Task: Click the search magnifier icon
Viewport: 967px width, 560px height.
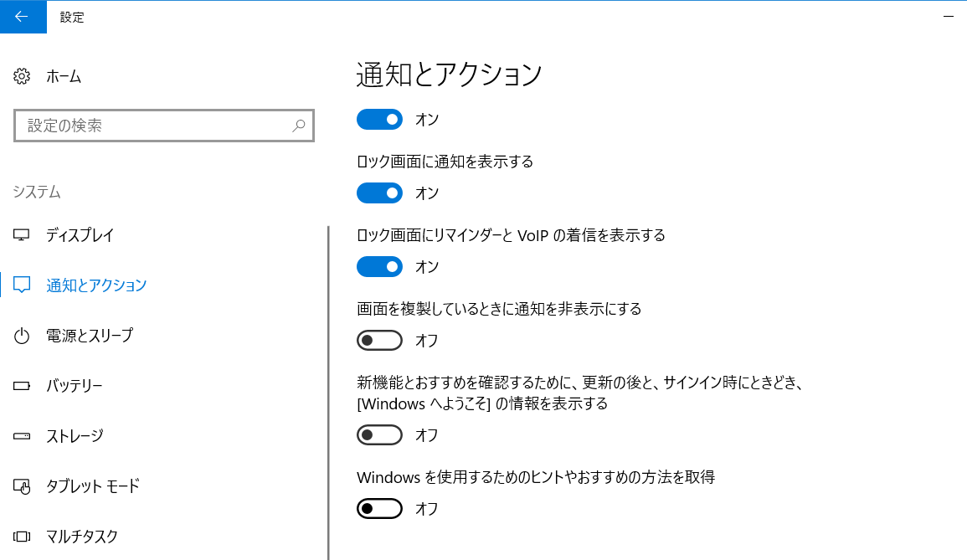Action: (299, 126)
